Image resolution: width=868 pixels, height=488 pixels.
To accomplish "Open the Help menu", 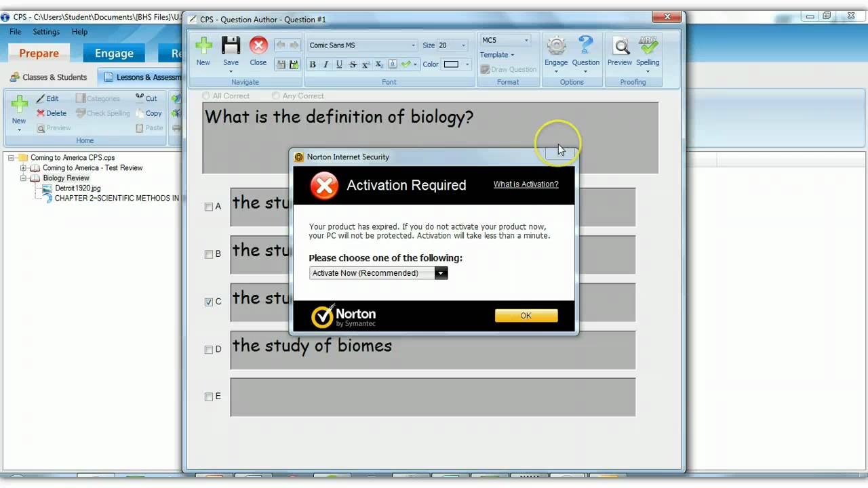I will 79,32.
